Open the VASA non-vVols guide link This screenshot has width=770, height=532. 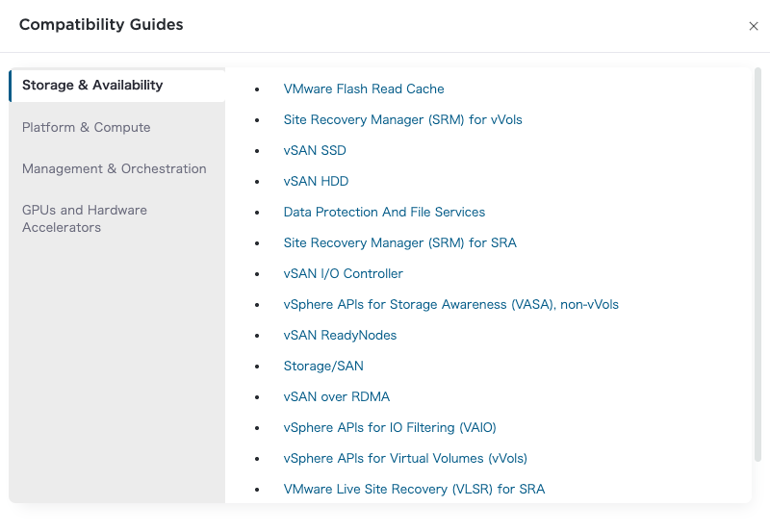[x=450, y=304]
